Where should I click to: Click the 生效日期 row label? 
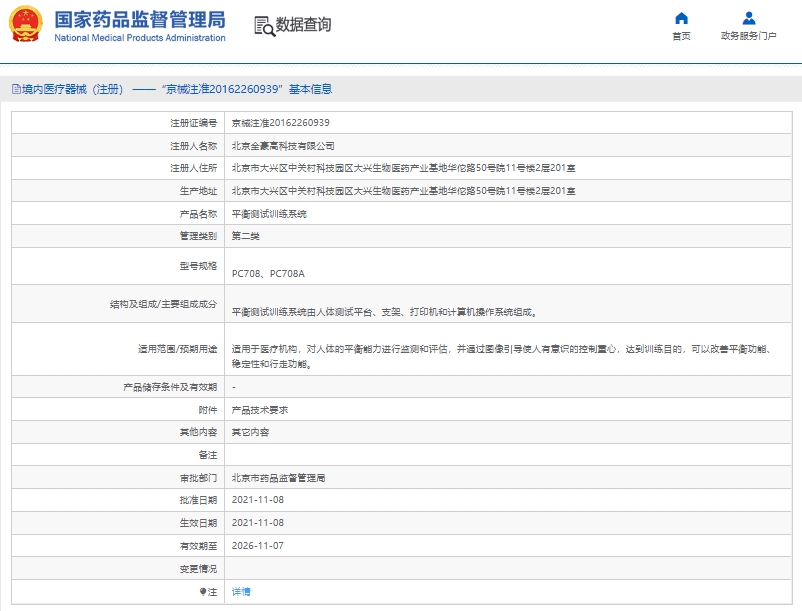(198, 523)
